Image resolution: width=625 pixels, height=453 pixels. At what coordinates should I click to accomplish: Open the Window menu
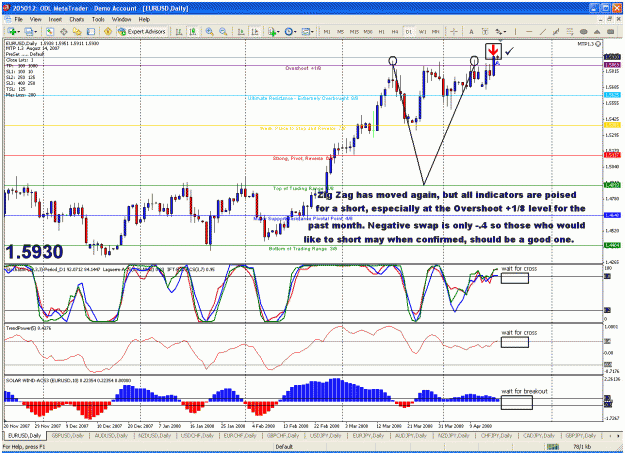121,19
